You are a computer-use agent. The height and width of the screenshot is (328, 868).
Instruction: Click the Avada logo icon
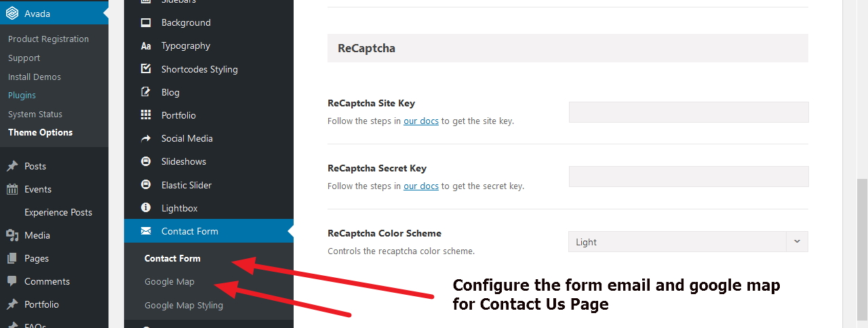tap(12, 14)
